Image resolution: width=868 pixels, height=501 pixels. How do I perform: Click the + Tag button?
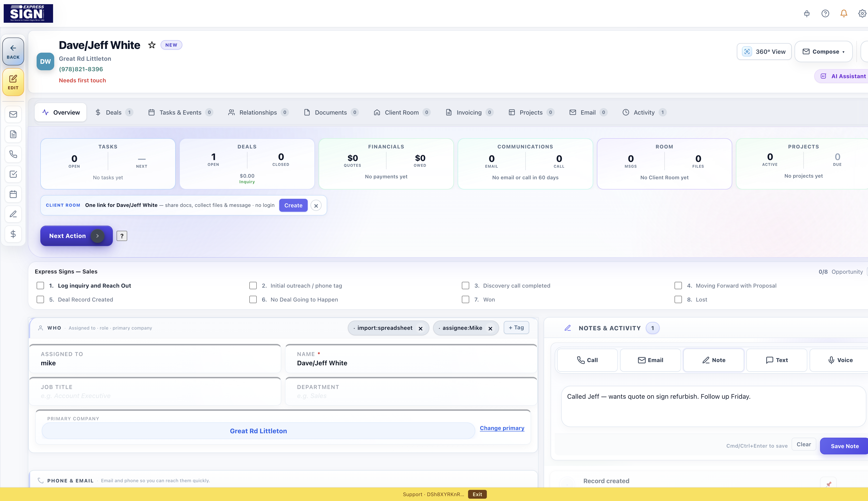(x=516, y=328)
